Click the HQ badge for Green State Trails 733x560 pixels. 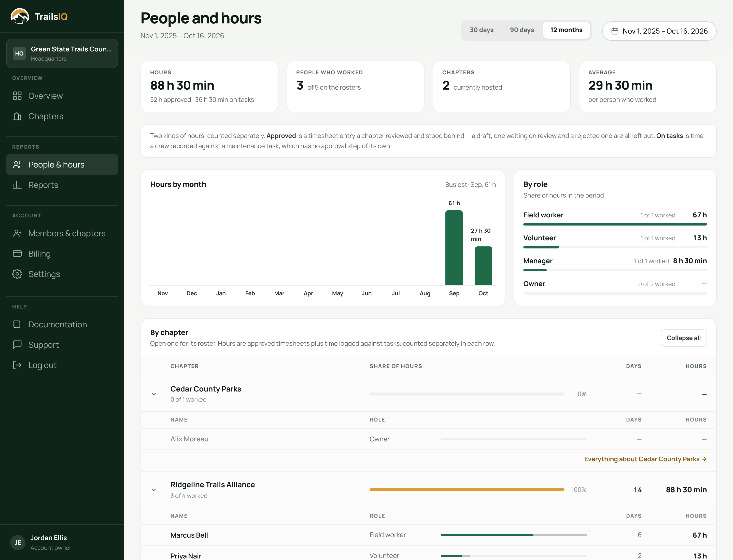pos(19,53)
